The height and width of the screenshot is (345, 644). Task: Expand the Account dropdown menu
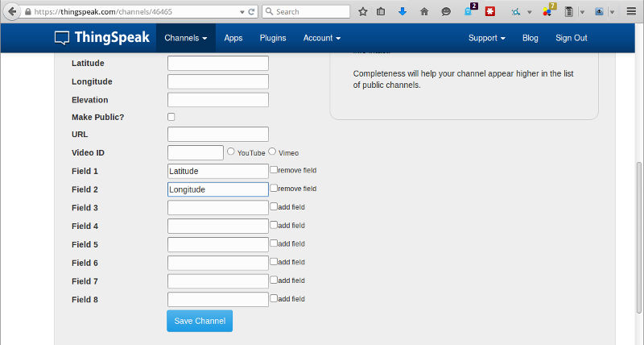click(x=321, y=38)
